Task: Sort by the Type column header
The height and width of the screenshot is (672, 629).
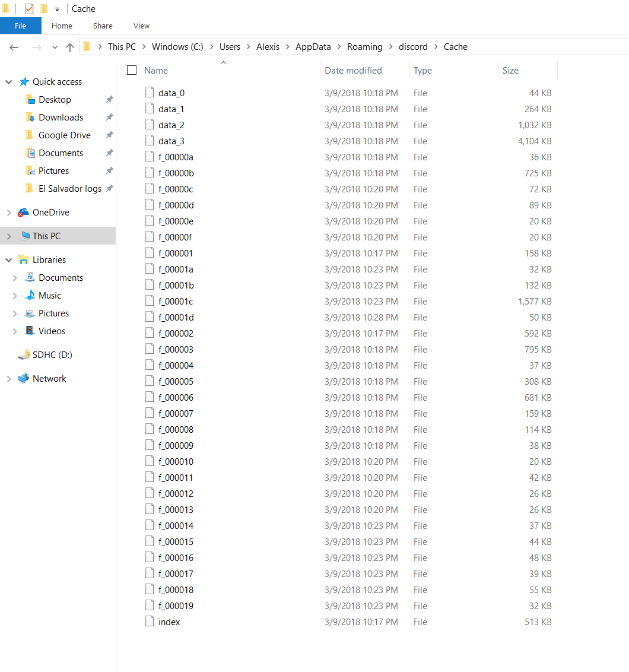Action: (422, 71)
